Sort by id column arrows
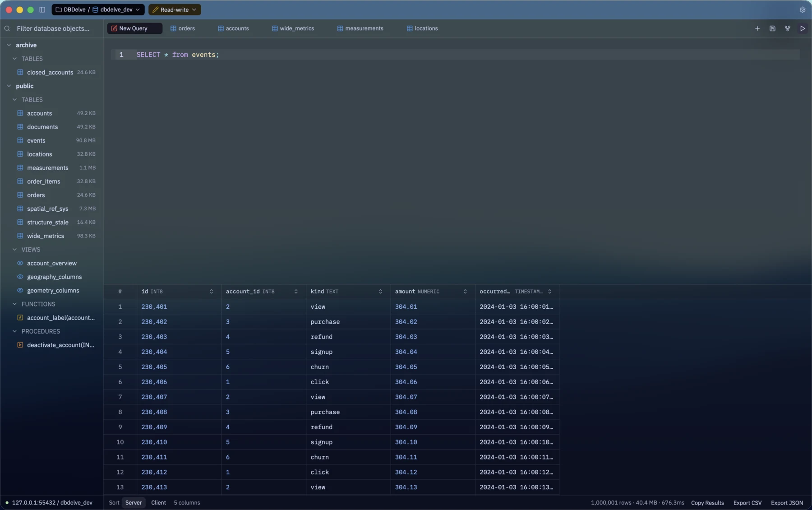The width and height of the screenshot is (812, 510). click(x=211, y=292)
